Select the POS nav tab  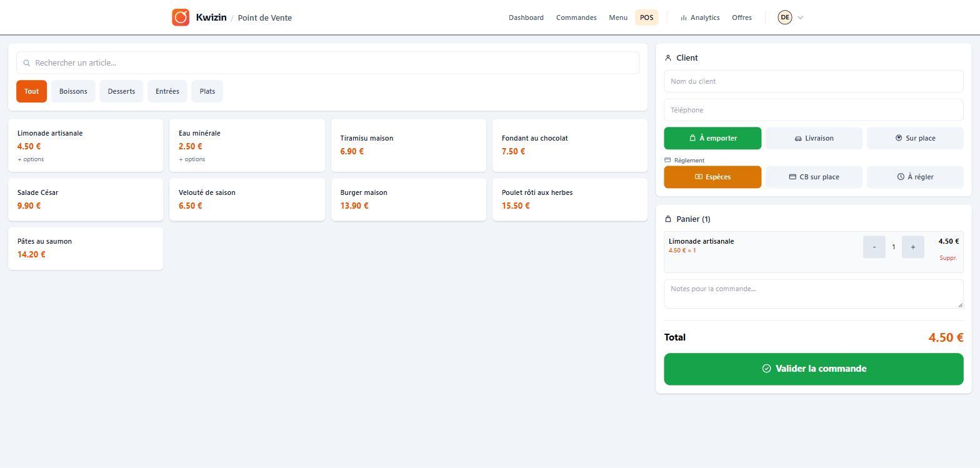point(647,17)
